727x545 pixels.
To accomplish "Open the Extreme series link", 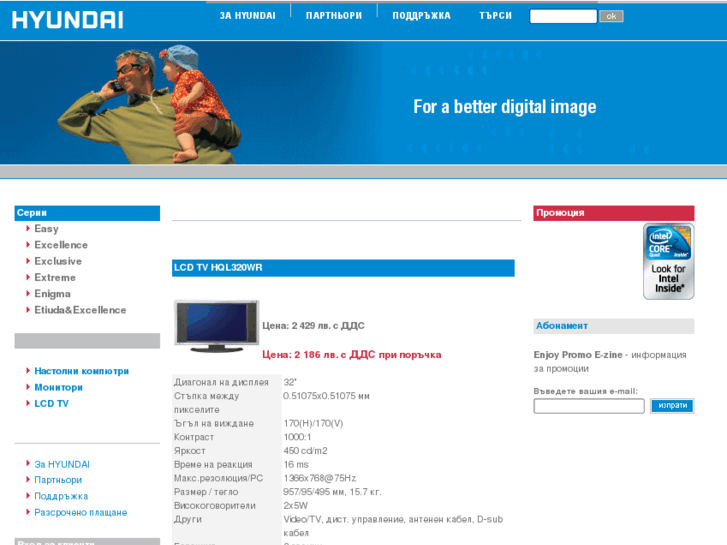I will [x=55, y=277].
